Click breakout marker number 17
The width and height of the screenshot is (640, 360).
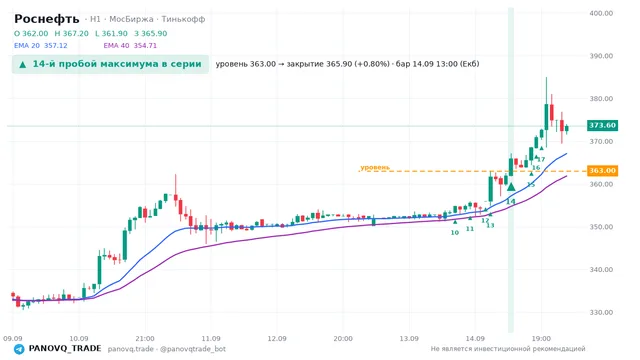(x=541, y=160)
